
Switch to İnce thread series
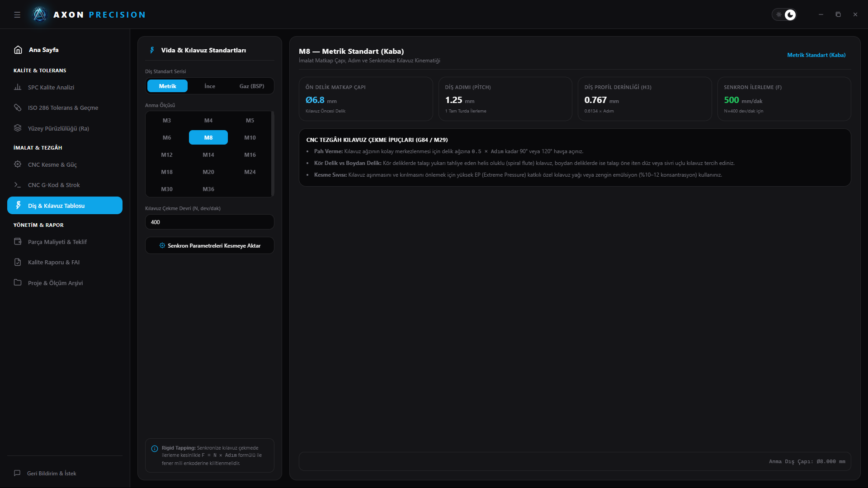[x=210, y=86]
